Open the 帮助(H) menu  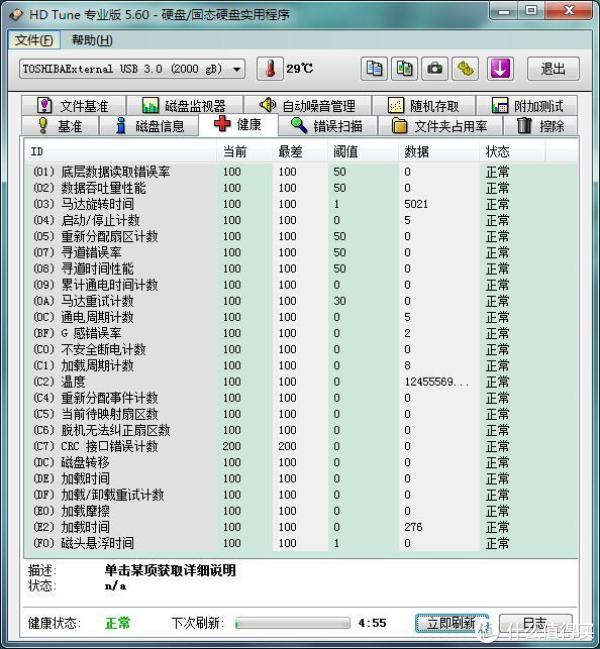[x=92, y=40]
